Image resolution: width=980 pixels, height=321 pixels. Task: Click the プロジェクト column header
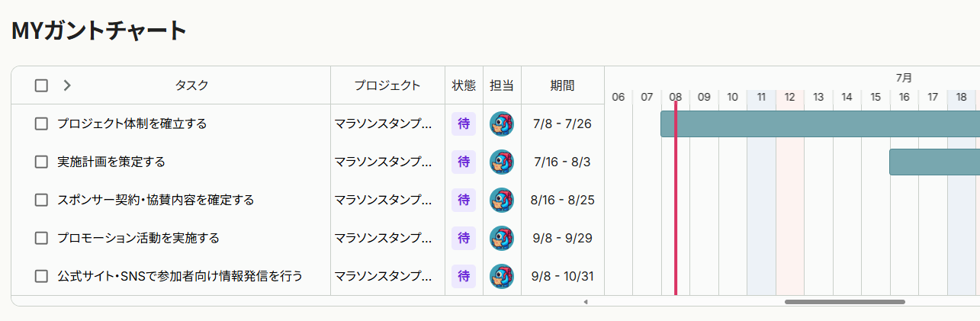387,85
